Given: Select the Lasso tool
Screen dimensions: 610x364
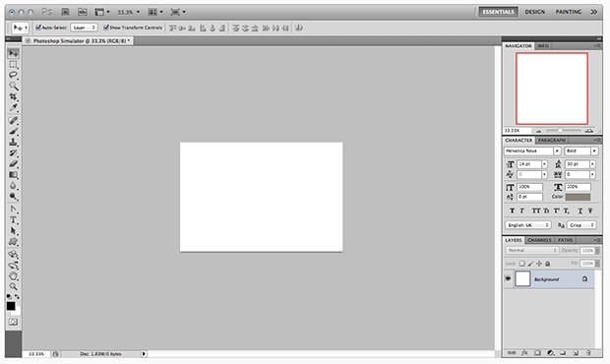Looking at the screenshot, I should [13, 75].
